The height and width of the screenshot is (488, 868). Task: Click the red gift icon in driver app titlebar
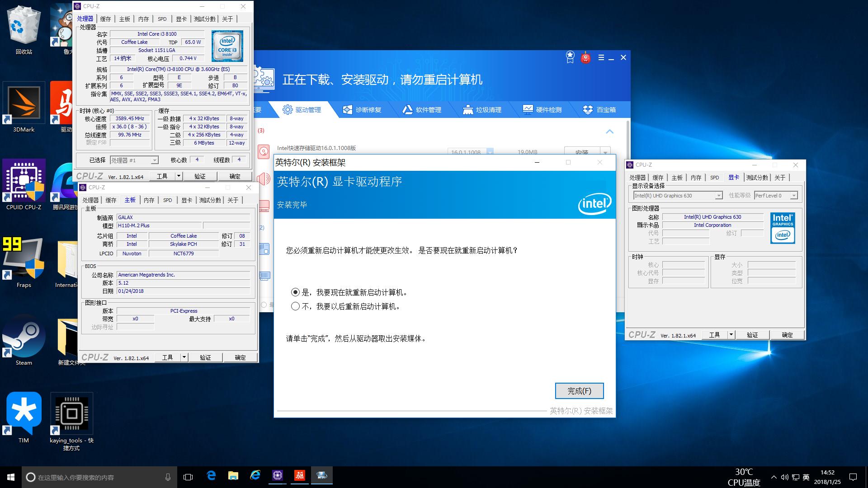click(585, 58)
